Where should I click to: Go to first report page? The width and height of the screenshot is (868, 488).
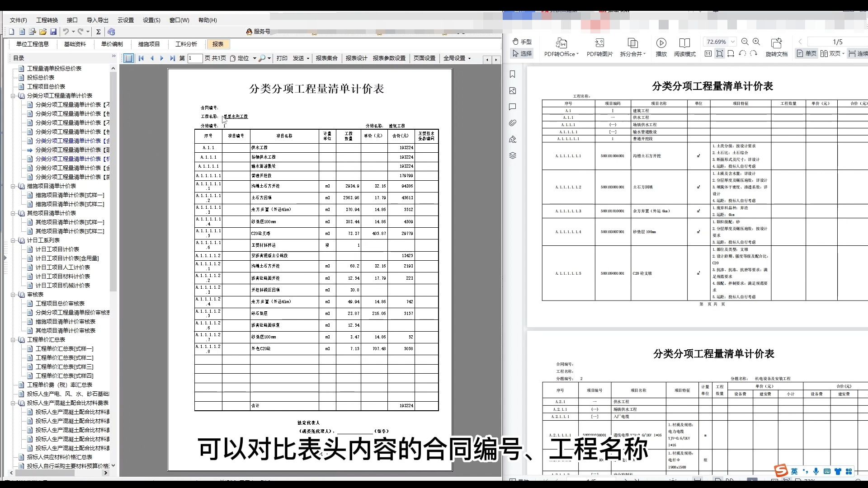click(141, 58)
